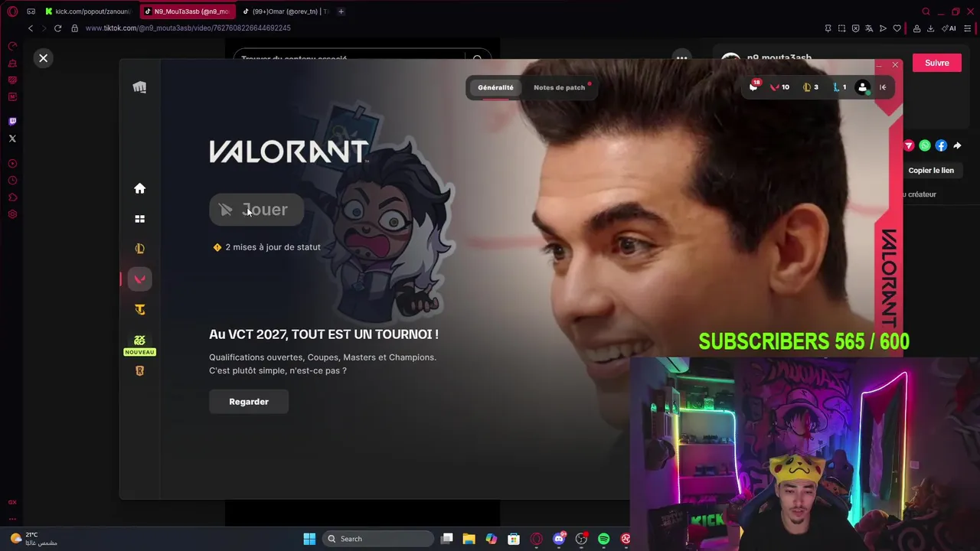Select Teamfight Tactics sidebar icon
Image resolution: width=980 pixels, height=551 pixels.
139,310
